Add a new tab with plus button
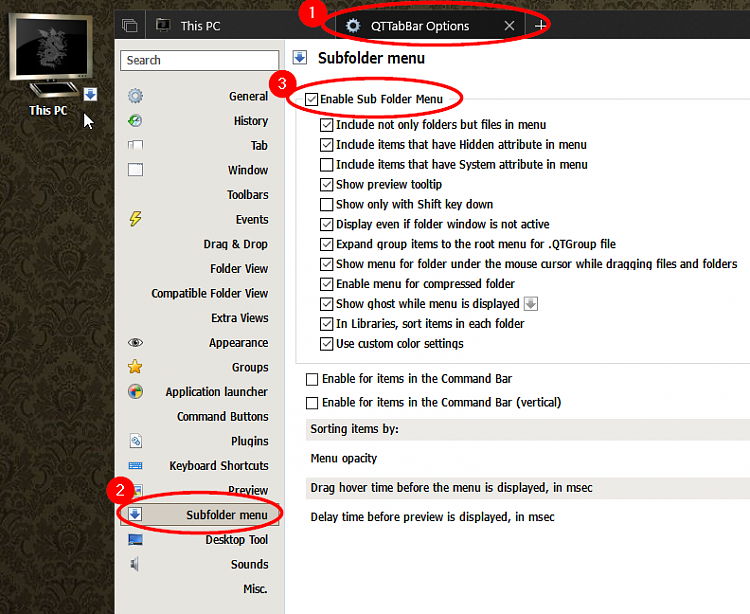Viewport: 750px width, 614px height. (x=541, y=26)
